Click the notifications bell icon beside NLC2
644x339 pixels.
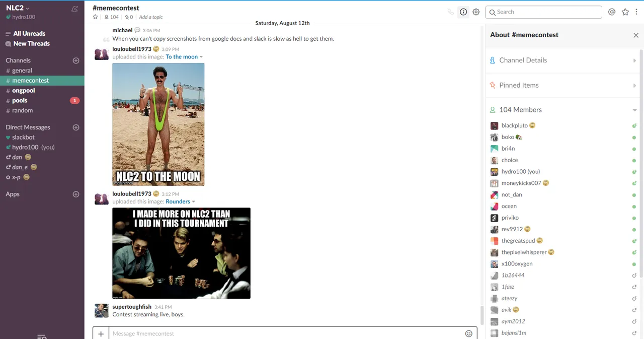[75, 9]
